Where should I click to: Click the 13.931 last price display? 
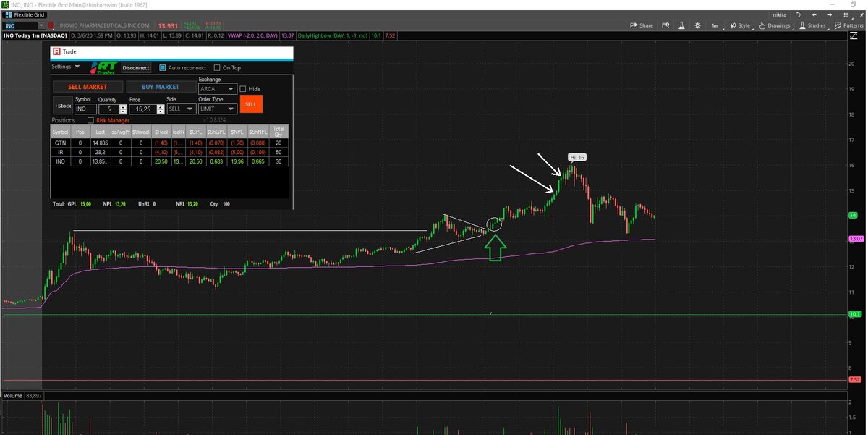tap(167, 25)
